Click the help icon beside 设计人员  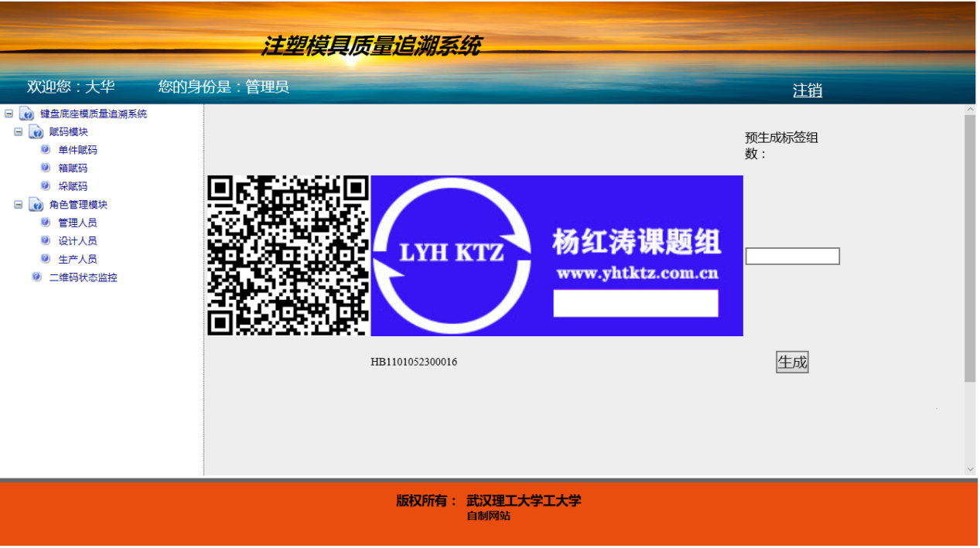46,240
